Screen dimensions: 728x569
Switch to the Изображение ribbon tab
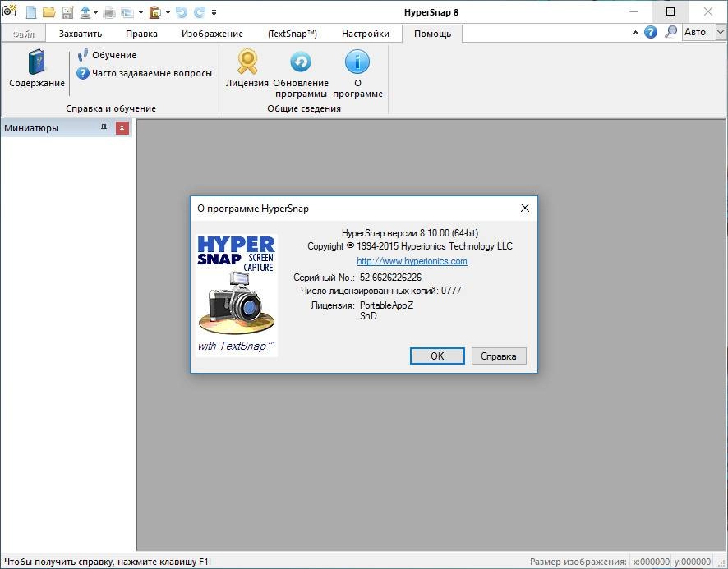coord(212,34)
